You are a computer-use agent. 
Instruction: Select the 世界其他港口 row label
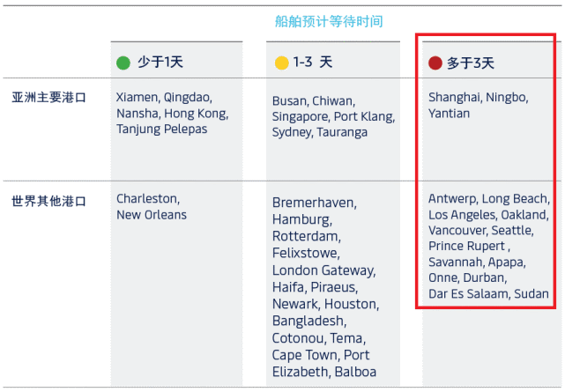tap(49, 201)
